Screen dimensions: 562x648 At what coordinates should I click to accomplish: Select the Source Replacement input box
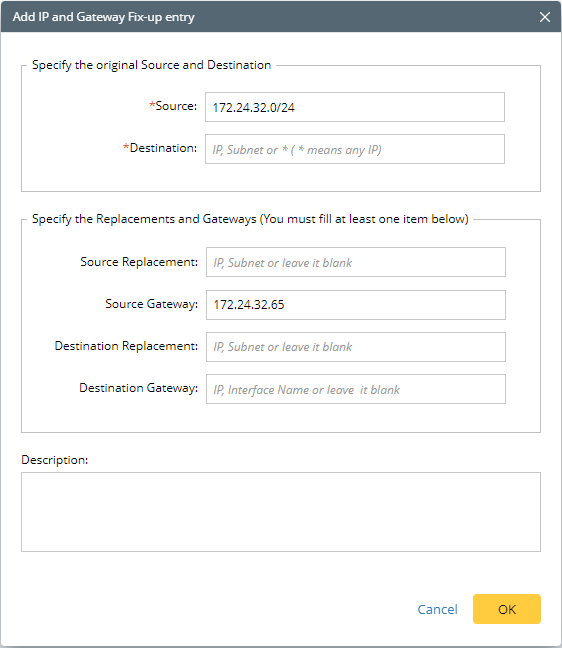point(355,262)
